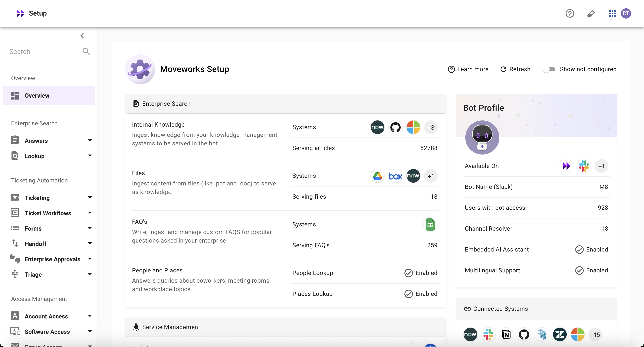
Task: Click Google Sheets icon in FAQ's systems
Action: pyautogui.click(x=430, y=224)
